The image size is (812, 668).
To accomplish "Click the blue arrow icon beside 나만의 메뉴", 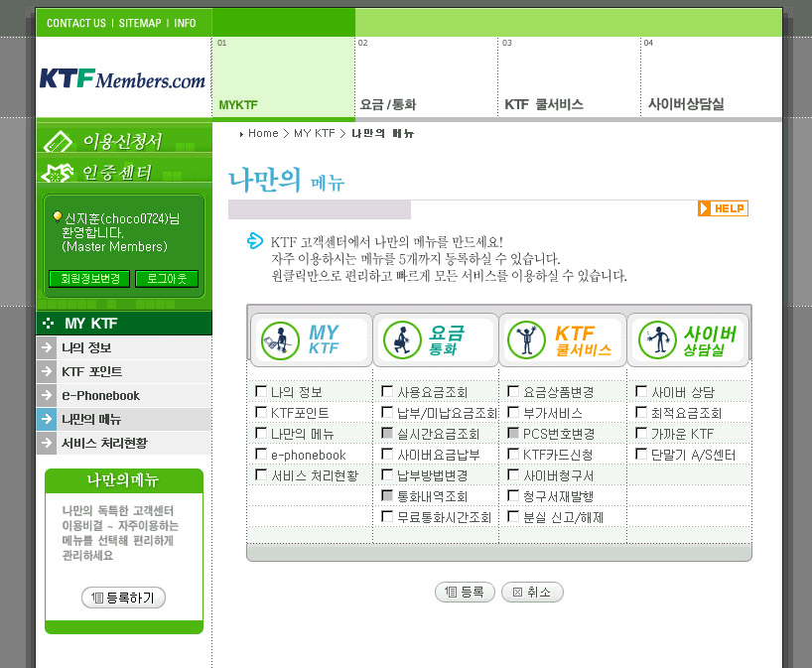I will click(x=47, y=419).
